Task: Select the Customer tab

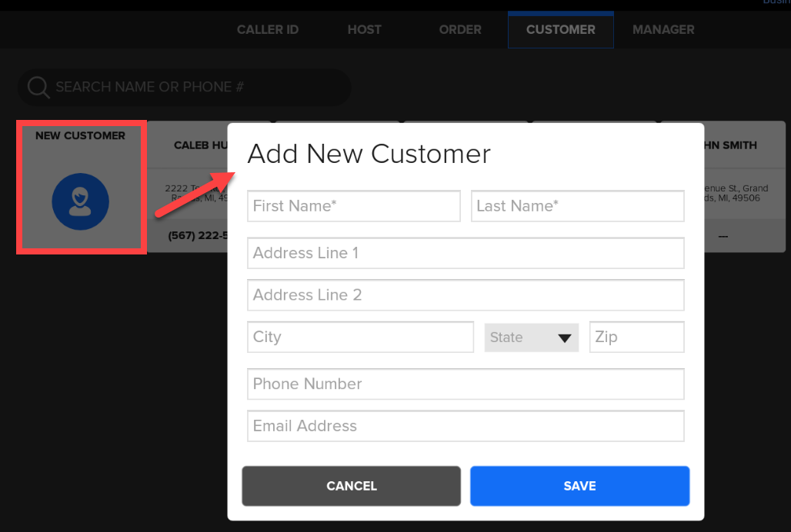Action: (560, 30)
